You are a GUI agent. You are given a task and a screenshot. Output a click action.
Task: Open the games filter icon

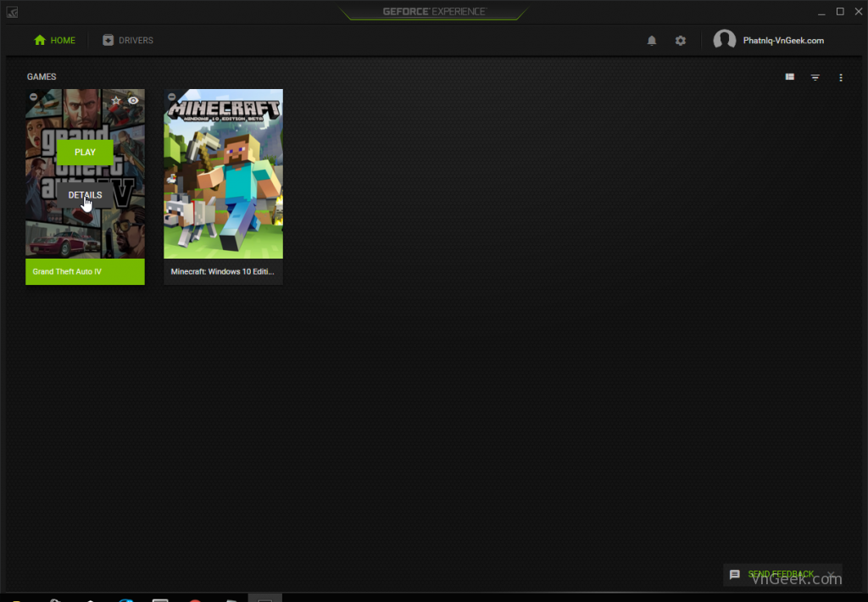[x=815, y=77]
